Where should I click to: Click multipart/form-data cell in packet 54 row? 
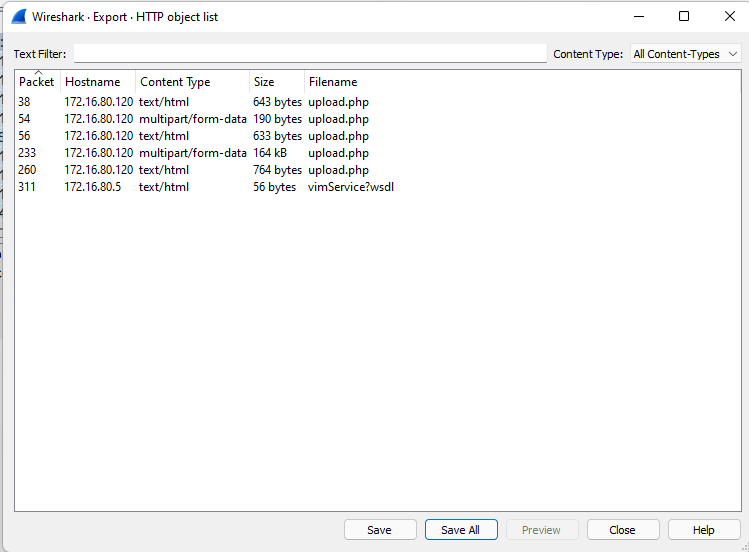click(193, 119)
